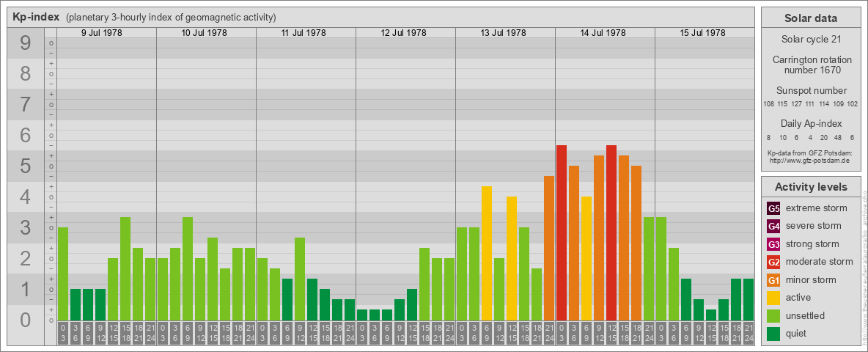Click the 'Sunspot number' label
Viewport: 868px width, 352px height.
(811, 91)
